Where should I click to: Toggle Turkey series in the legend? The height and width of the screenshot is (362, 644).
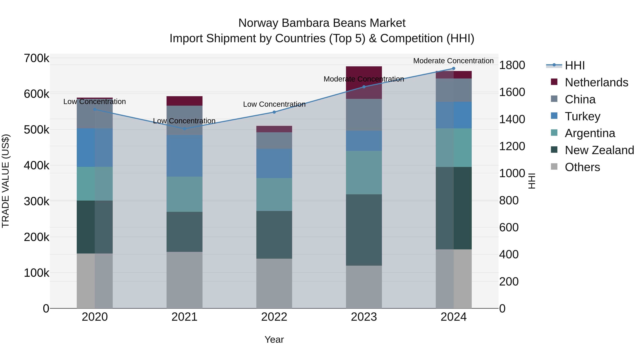click(575, 116)
